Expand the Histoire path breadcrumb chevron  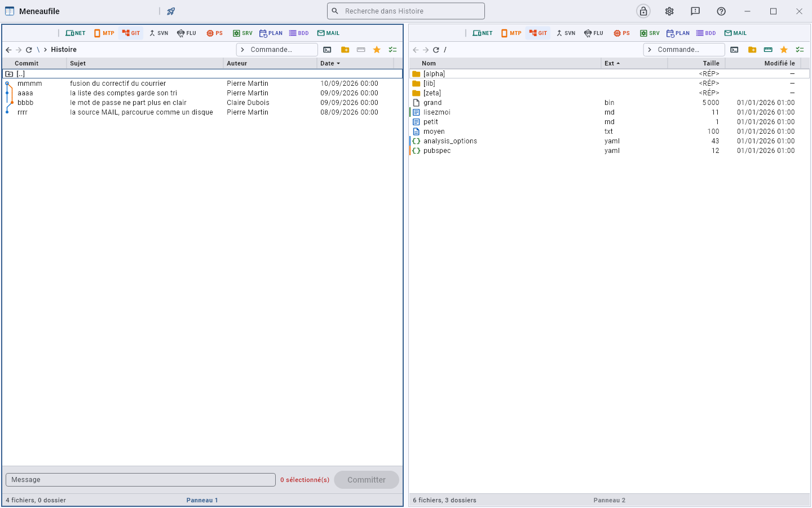(x=45, y=50)
